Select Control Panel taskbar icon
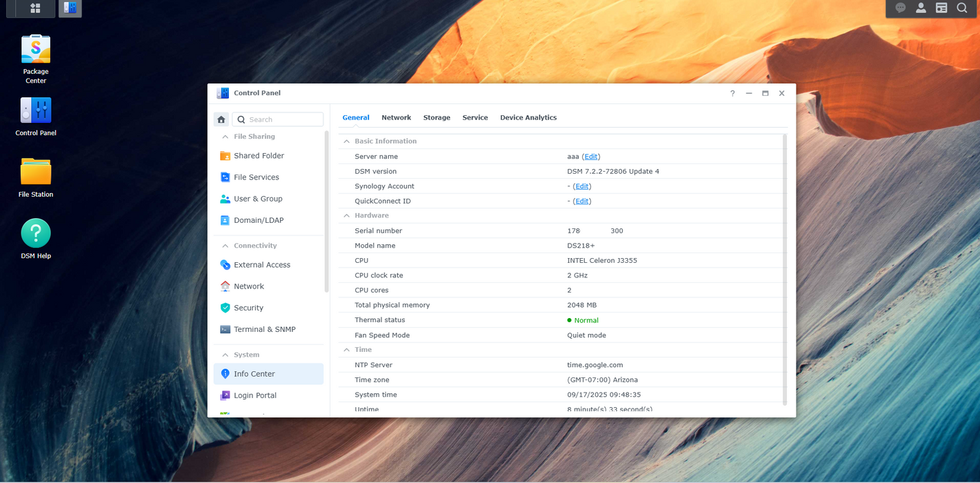Viewport: 980px width, 483px height. click(x=70, y=8)
